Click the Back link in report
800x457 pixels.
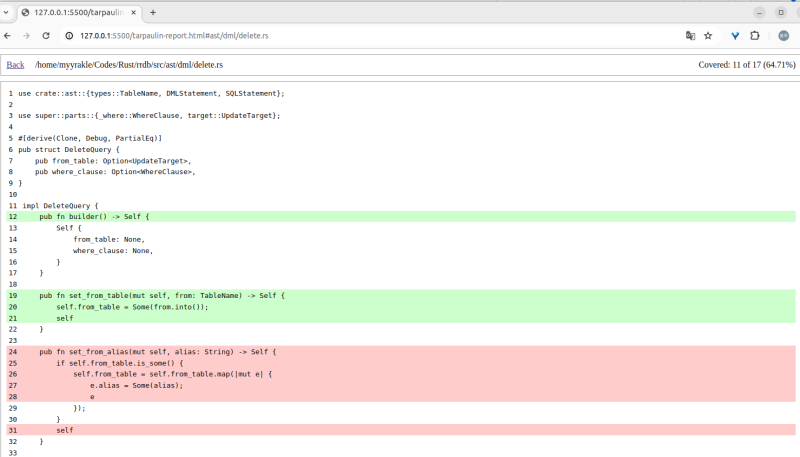click(x=15, y=65)
